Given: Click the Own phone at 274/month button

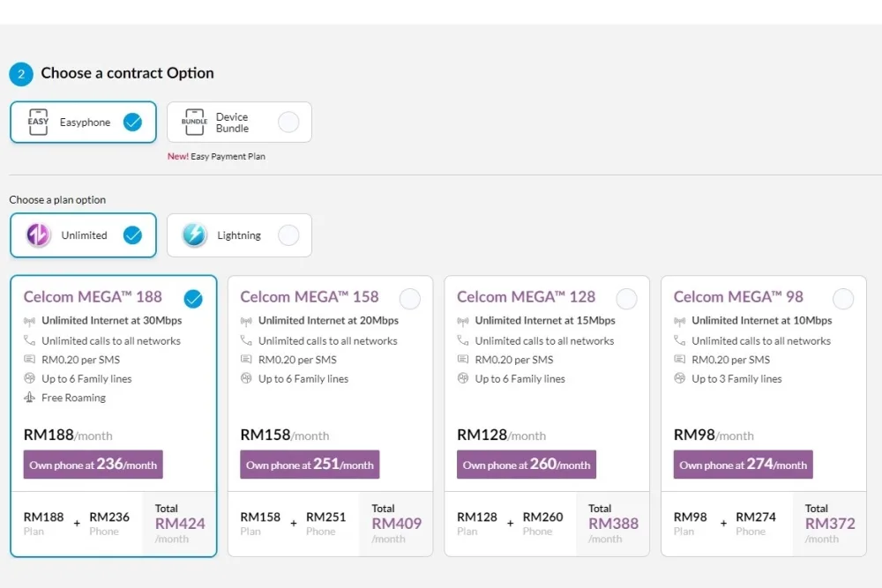Looking at the screenshot, I should (x=743, y=465).
